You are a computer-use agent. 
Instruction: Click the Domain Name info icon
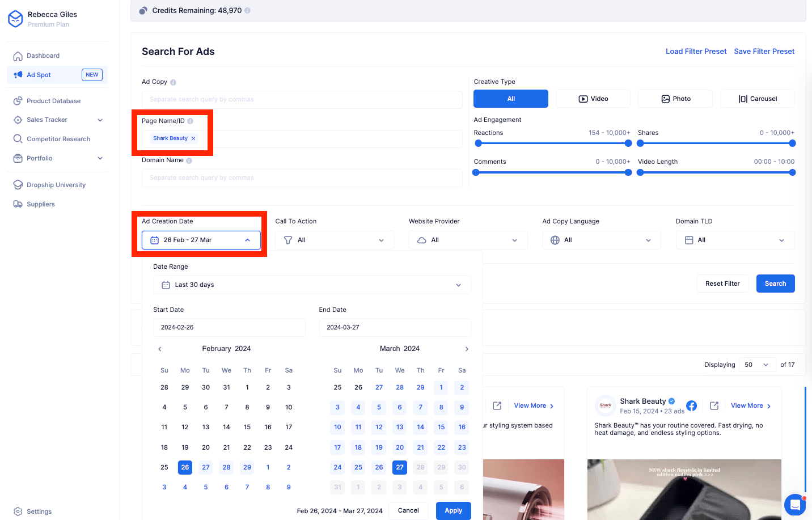coord(189,160)
